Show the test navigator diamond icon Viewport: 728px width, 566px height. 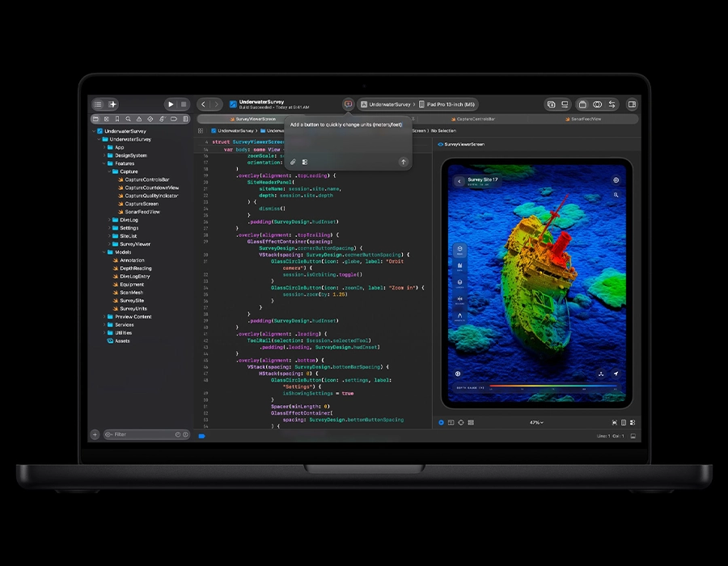click(x=150, y=119)
